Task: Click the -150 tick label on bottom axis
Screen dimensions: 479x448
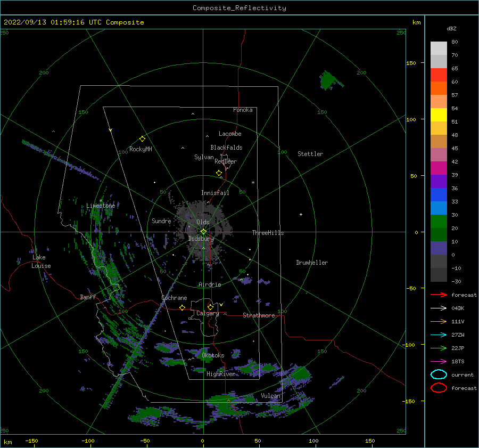Action: point(31,441)
